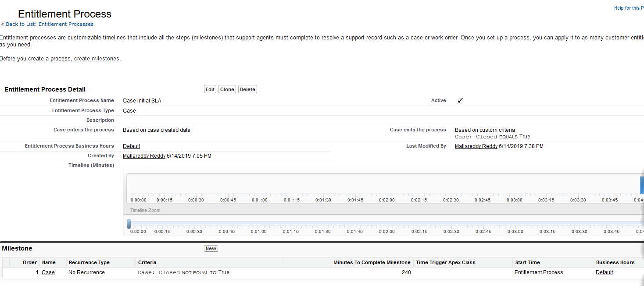
Task: View Created By user Mallareddy Reddy
Action: (144, 155)
